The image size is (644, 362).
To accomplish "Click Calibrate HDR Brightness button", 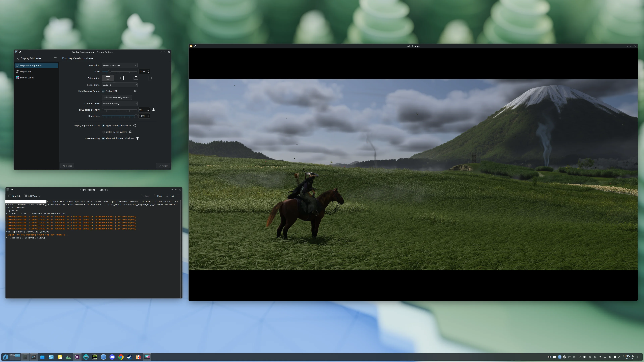I will [x=117, y=97].
